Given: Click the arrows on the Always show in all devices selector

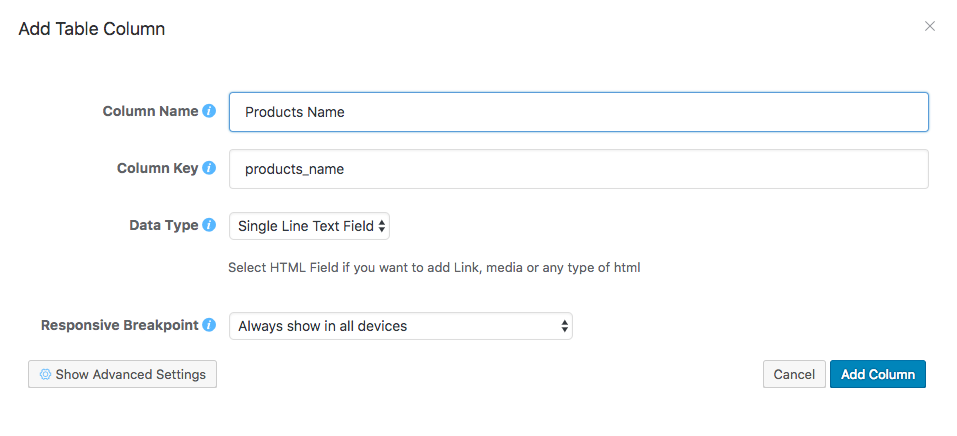Looking at the screenshot, I should [565, 326].
